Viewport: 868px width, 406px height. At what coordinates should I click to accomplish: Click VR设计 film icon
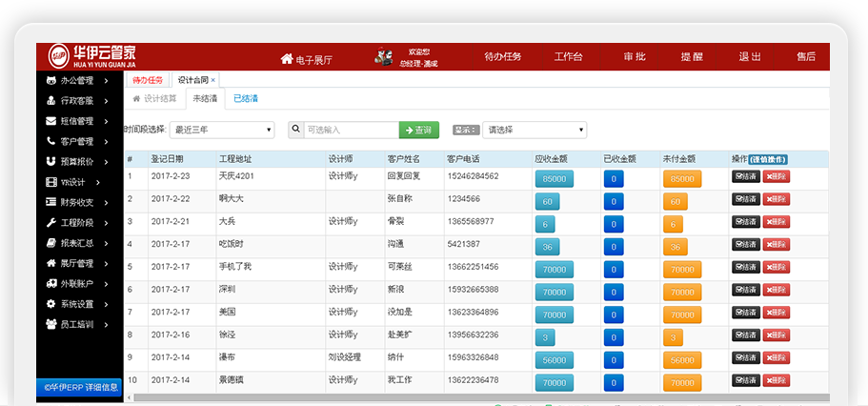(x=51, y=182)
